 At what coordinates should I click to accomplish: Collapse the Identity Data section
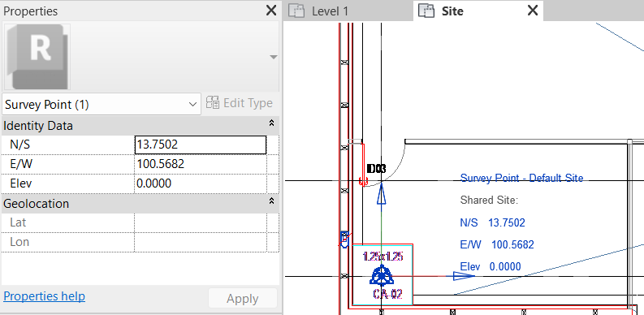point(271,123)
